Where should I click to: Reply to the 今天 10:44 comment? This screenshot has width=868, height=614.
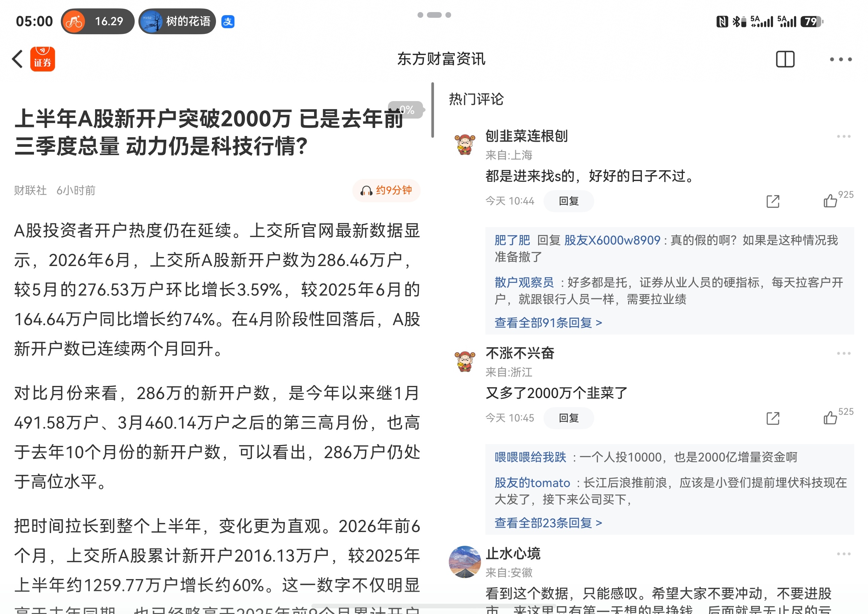click(568, 201)
